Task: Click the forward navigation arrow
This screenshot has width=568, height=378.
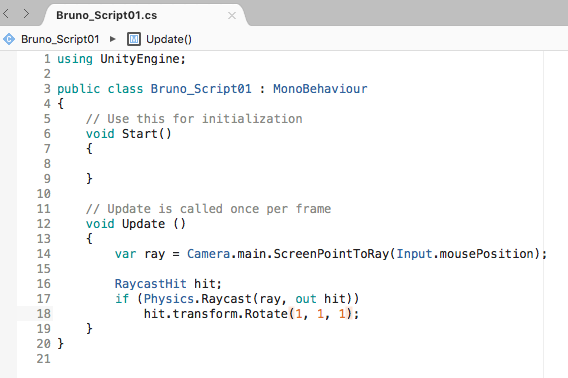Action: click(x=26, y=14)
